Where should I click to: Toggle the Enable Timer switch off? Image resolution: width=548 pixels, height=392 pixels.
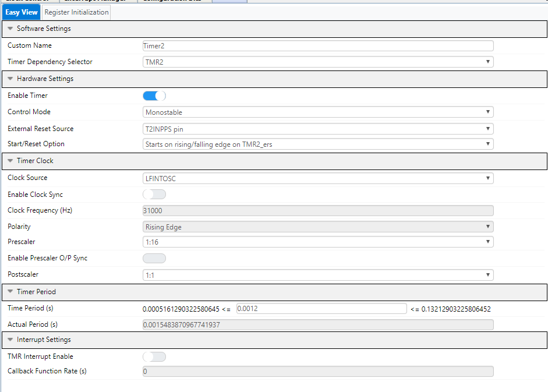[154, 96]
